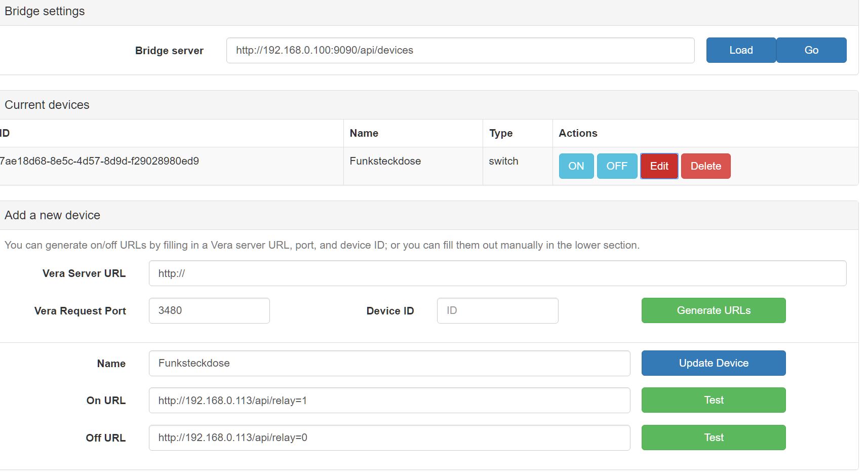Click the Load button for bridge server
Viewport: 868px width, 476px height.
(740, 50)
